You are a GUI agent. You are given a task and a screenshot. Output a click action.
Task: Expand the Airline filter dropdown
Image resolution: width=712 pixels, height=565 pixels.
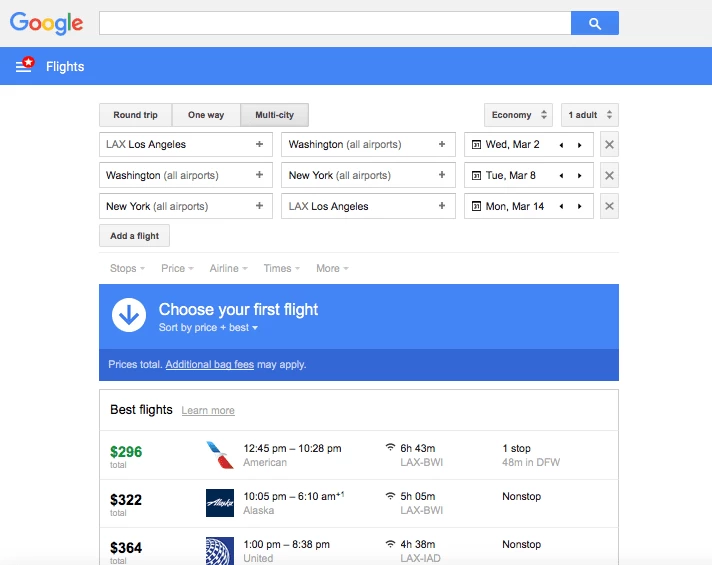click(228, 268)
